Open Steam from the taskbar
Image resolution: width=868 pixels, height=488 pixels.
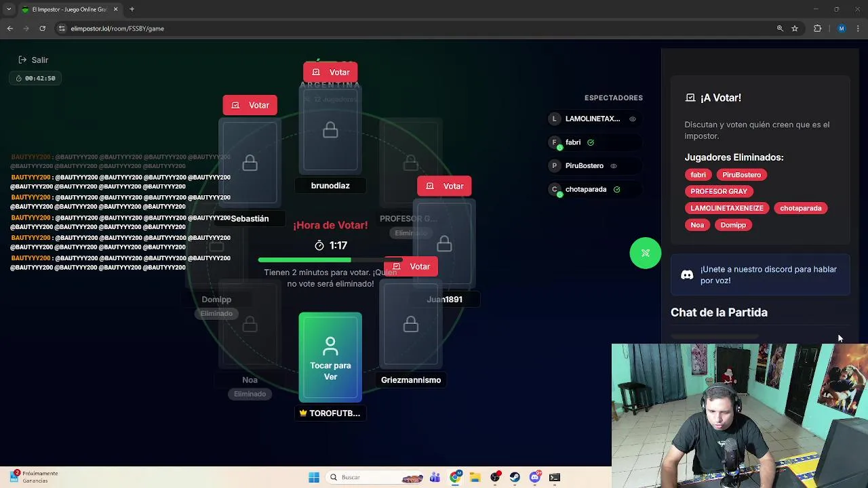515,477
